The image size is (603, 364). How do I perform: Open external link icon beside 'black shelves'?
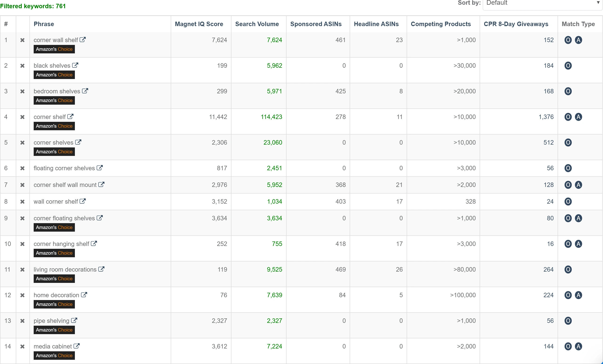click(x=75, y=65)
